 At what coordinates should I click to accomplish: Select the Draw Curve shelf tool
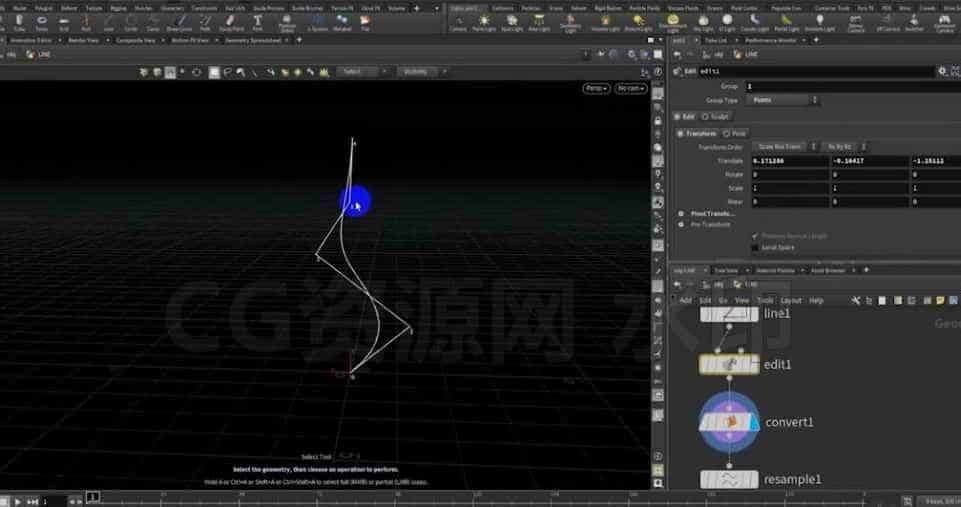pos(179,23)
